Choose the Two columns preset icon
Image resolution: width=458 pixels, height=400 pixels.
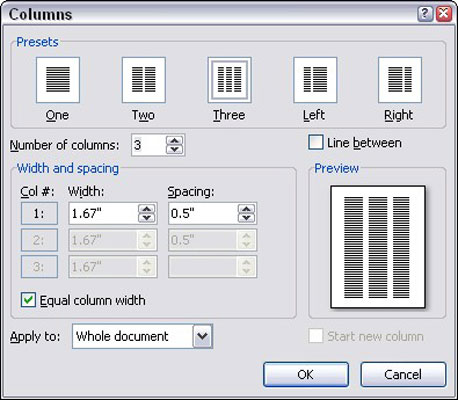pos(144,80)
